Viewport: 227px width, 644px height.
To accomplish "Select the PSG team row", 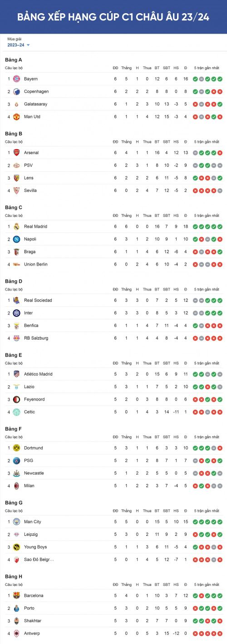I will click(x=113, y=461).
